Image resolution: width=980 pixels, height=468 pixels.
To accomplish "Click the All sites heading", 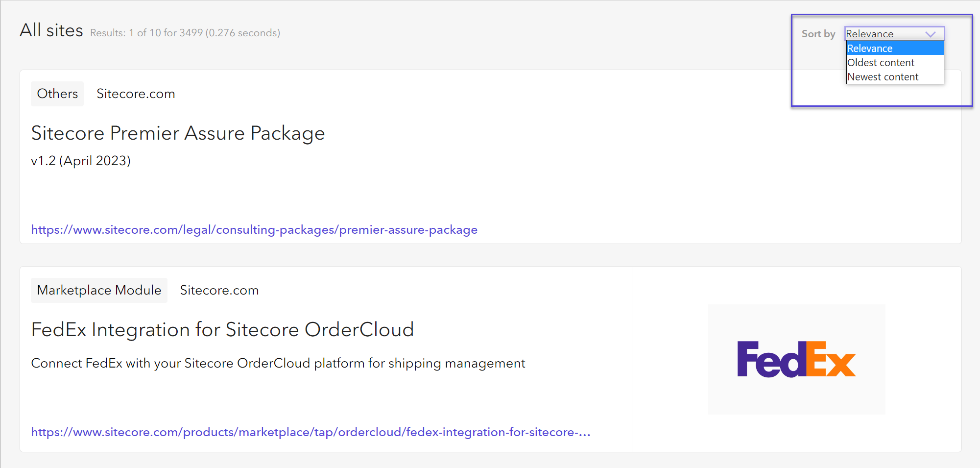I will pyautogui.click(x=51, y=30).
